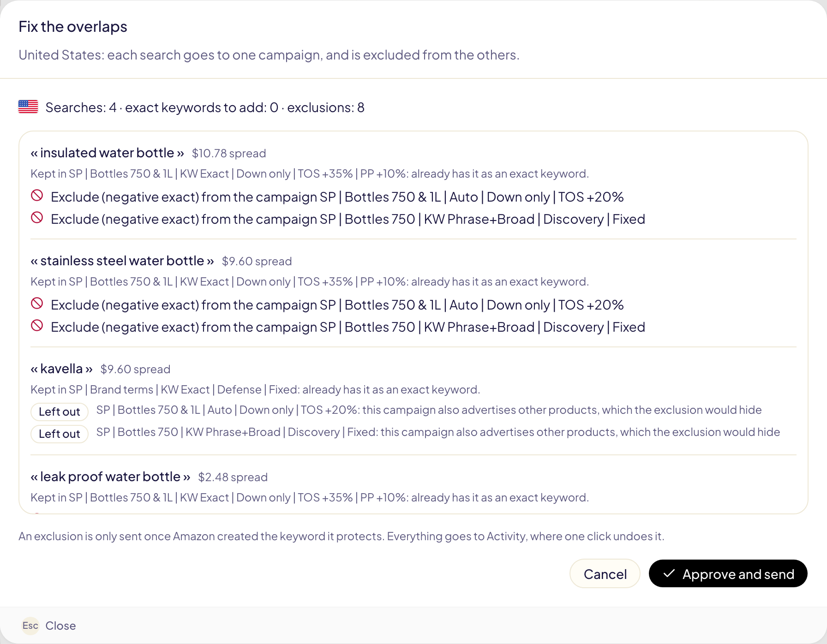Click the note about exclusions and Activity
This screenshot has height=644, width=827.
point(342,537)
